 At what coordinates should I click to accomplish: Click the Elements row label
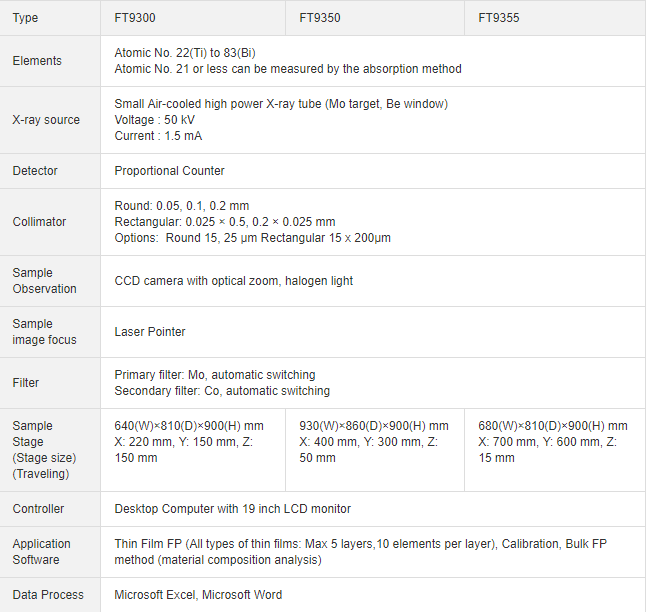point(37,61)
